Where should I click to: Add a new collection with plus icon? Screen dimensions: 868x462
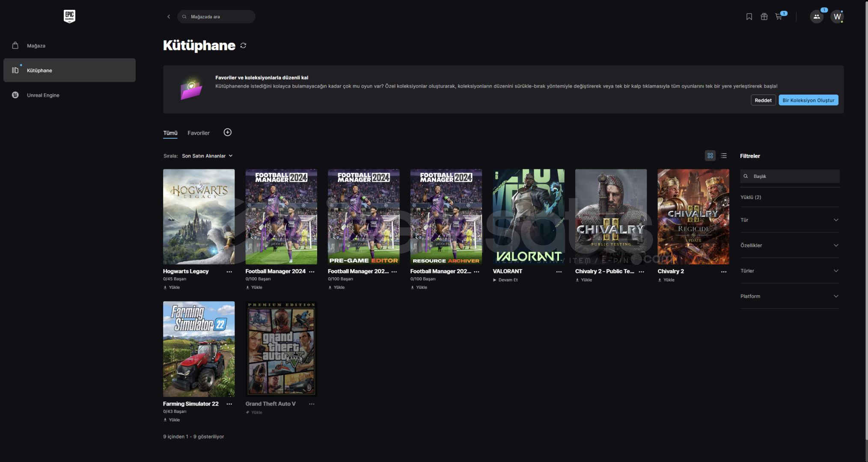228,132
